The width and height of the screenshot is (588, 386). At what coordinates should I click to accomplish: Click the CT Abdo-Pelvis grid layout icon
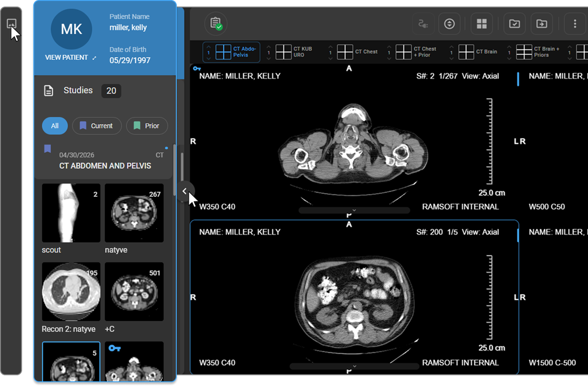223,52
